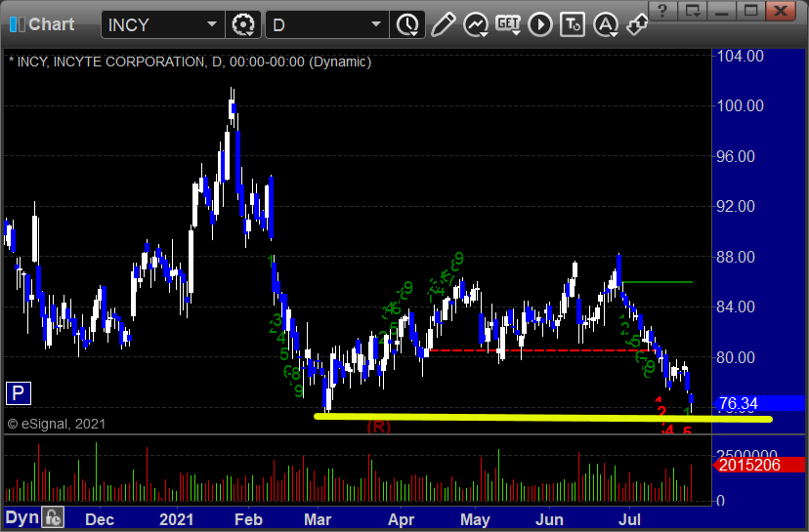Click the 76.34 current price label
Screen dimensions: 809x532
(x=759, y=404)
